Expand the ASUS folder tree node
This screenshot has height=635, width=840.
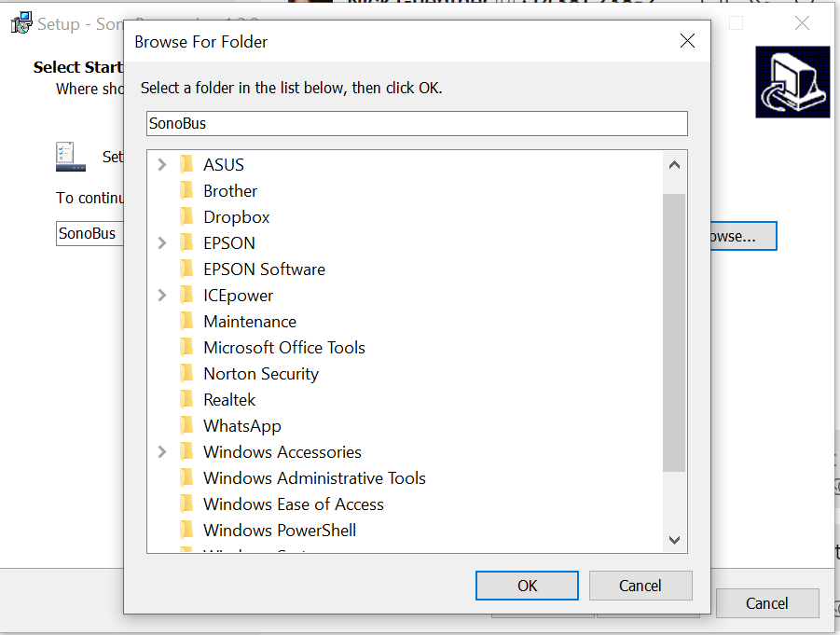tap(162, 164)
